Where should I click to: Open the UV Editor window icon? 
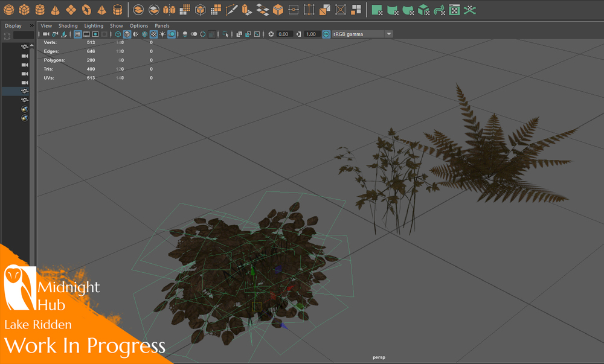[455, 10]
